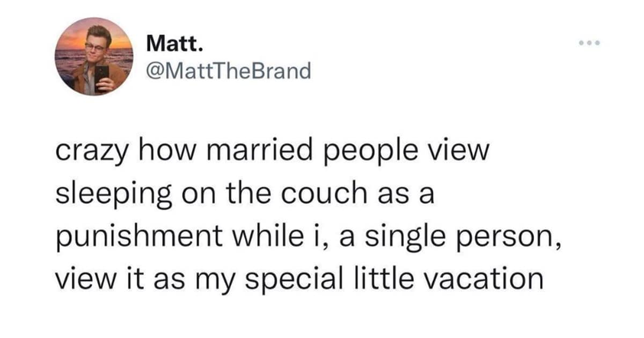644x338 pixels.
Task: Visit the @MattTheBrand handle link
Action: (229, 70)
